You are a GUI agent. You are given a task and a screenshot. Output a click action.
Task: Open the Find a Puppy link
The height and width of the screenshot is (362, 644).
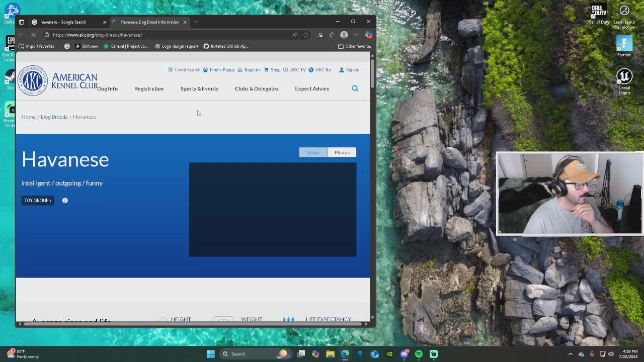[x=219, y=70]
